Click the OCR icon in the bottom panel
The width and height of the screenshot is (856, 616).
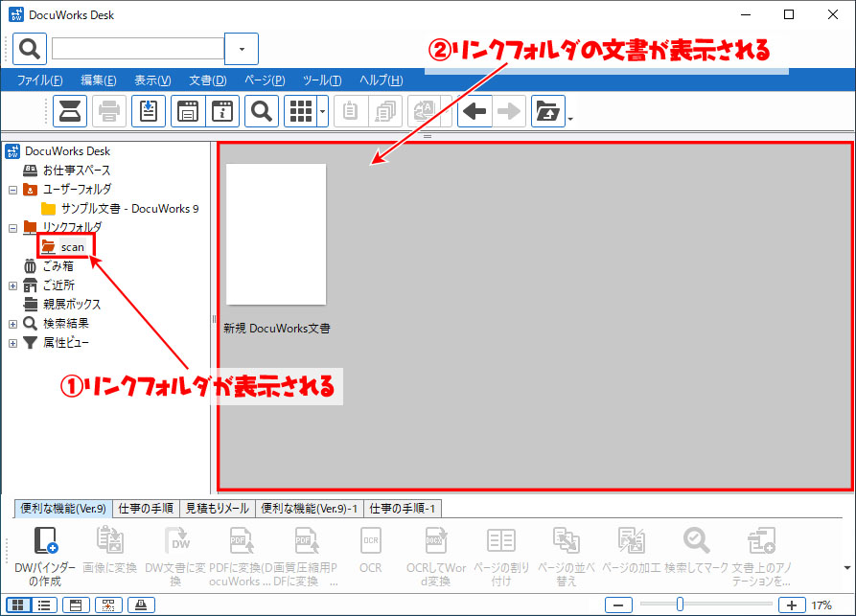point(371,540)
